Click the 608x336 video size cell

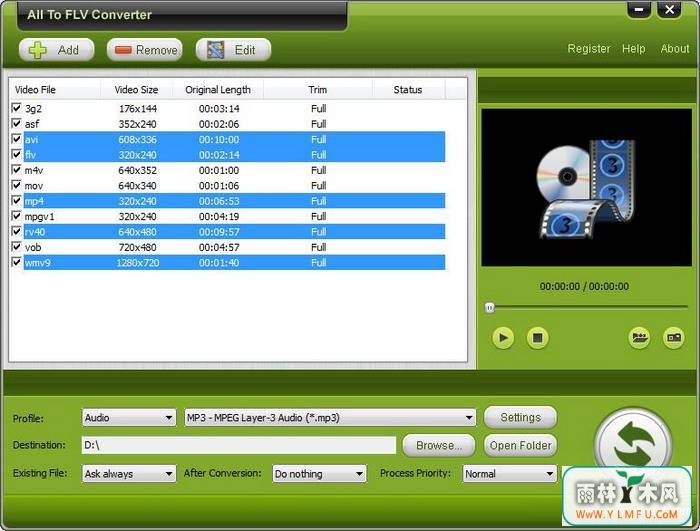(x=138, y=139)
